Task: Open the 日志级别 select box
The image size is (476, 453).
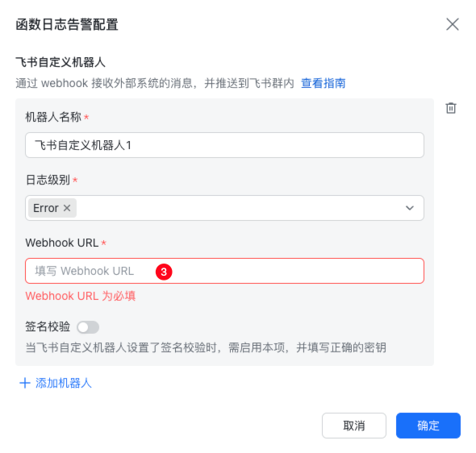Action: [x=224, y=208]
